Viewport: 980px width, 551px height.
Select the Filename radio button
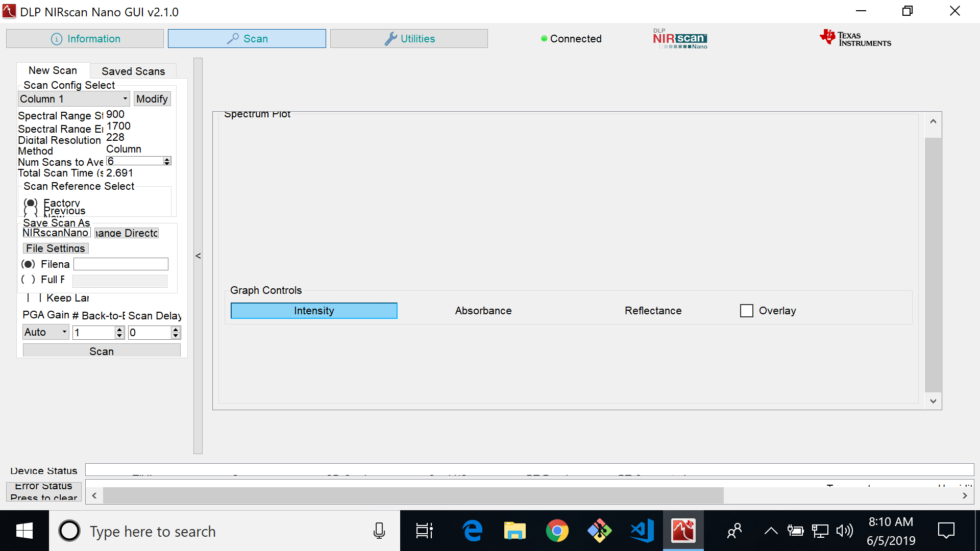pyautogui.click(x=28, y=264)
